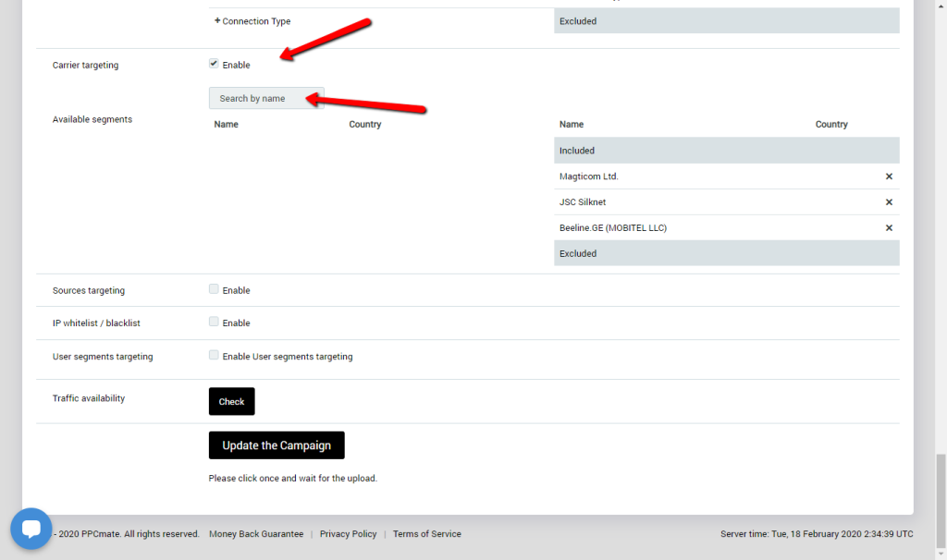Viewport: 947px width, 560px height.
Task: Disable Carrier targeting checkbox
Action: click(214, 64)
